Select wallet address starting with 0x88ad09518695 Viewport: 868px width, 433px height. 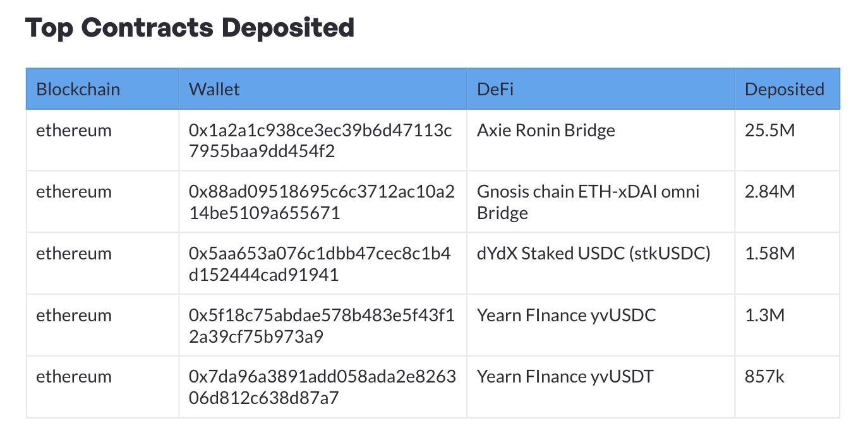point(322,202)
